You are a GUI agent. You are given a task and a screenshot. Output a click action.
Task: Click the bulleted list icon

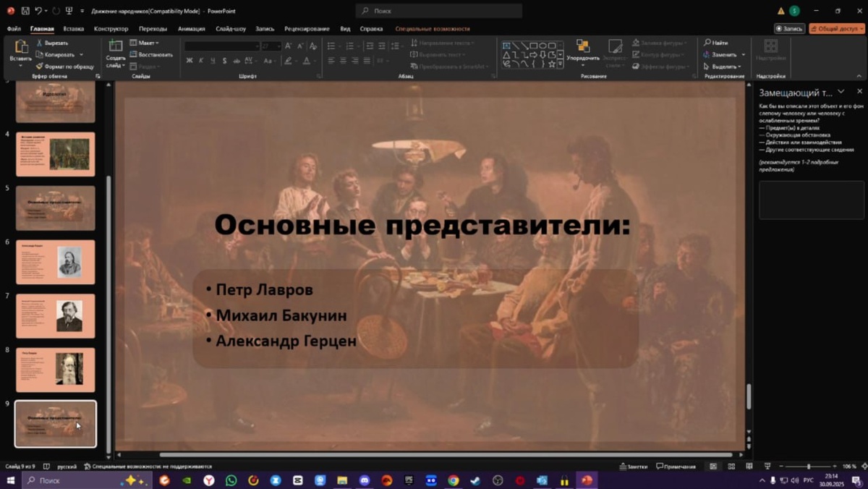coord(331,46)
